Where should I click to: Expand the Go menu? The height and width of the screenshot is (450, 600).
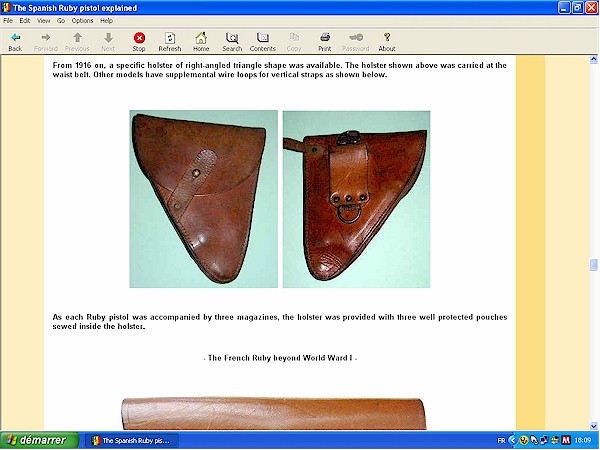tap(60, 20)
